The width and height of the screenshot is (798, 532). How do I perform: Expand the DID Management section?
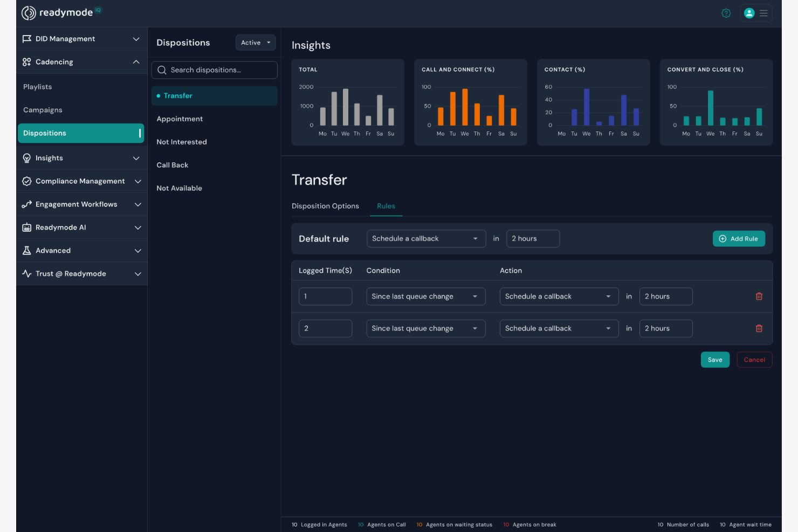136,39
